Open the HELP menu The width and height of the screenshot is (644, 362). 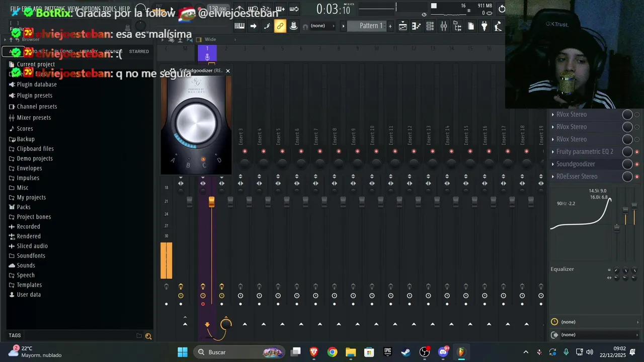tap(124, 9)
